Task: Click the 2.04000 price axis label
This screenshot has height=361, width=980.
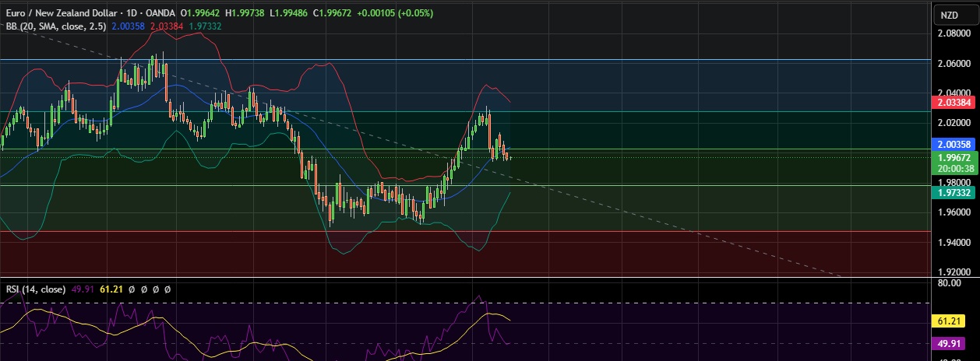Action: (x=953, y=95)
